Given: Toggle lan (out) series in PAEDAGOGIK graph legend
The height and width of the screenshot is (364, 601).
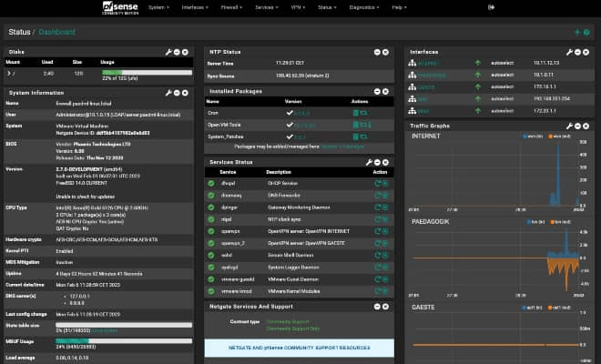Looking at the screenshot, I should click(560, 222).
